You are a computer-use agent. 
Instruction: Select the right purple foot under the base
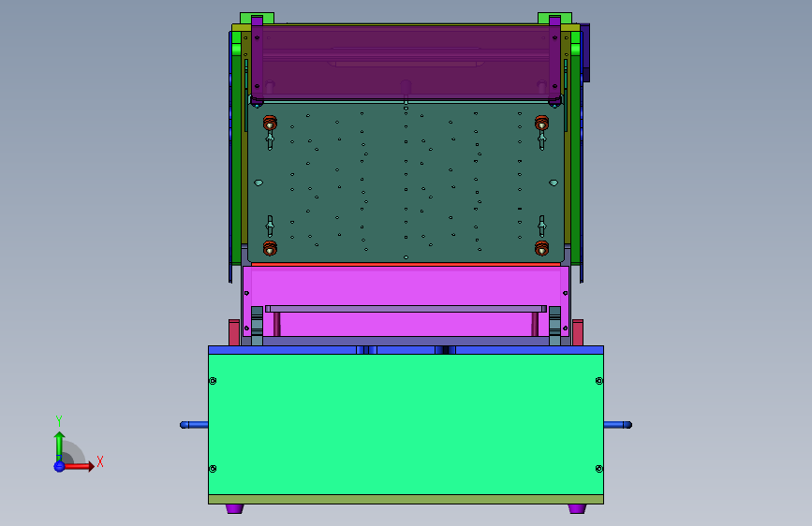tap(577, 509)
